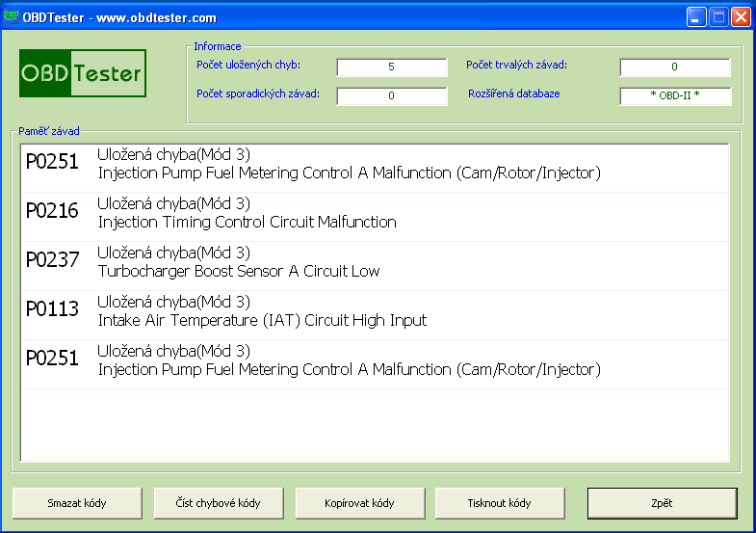Copy codes with Kopírovat kódy button
Viewport: 756px width, 533px height.
pos(361,503)
